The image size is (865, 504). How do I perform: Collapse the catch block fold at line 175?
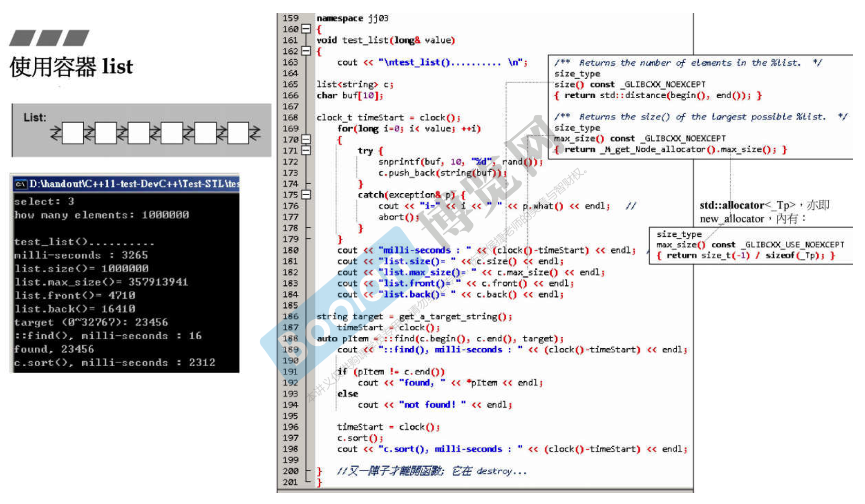click(305, 195)
